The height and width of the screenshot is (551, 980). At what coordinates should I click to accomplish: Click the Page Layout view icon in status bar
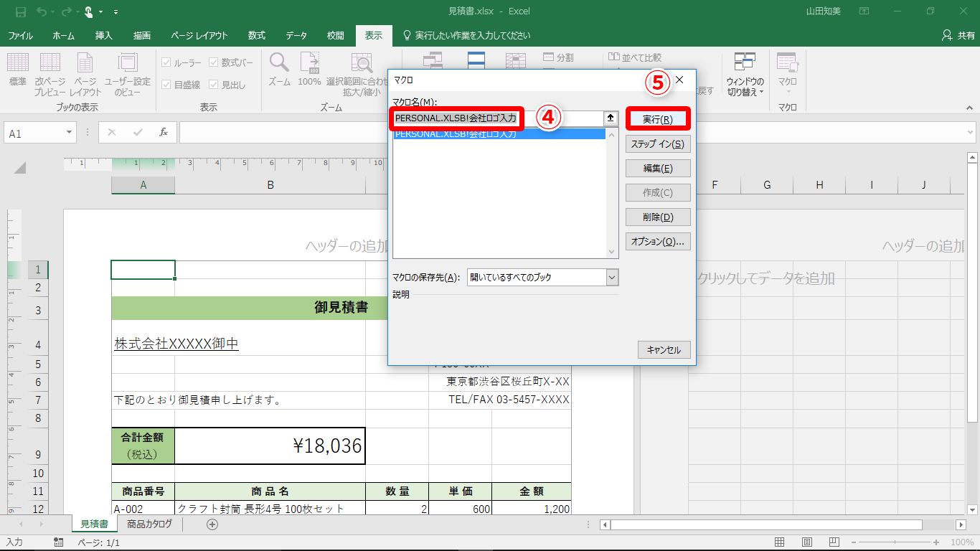pos(807,542)
